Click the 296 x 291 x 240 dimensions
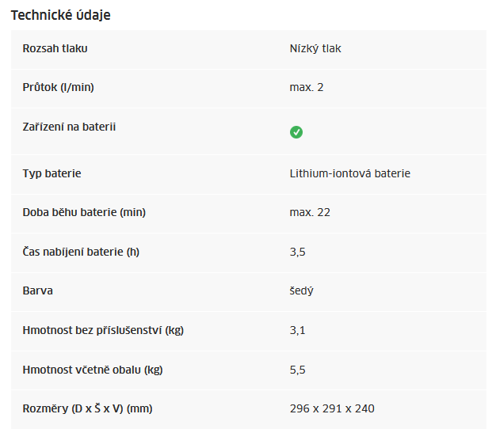 click(332, 409)
